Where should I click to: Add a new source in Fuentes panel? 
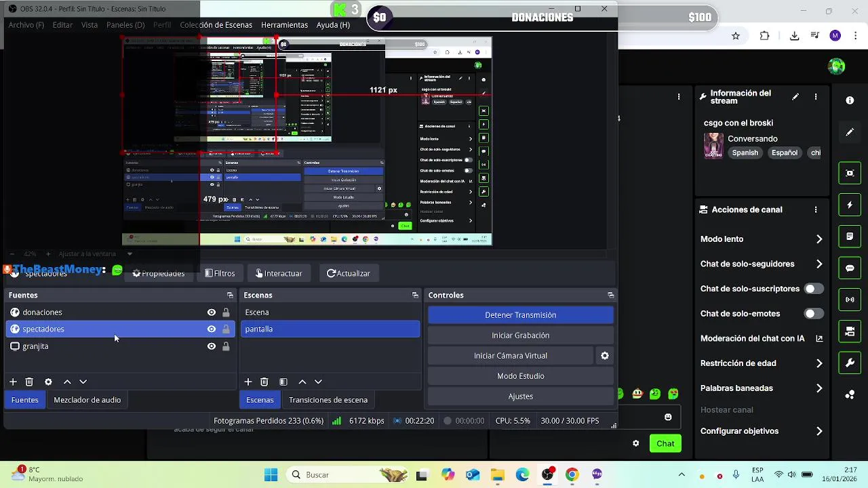13,382
